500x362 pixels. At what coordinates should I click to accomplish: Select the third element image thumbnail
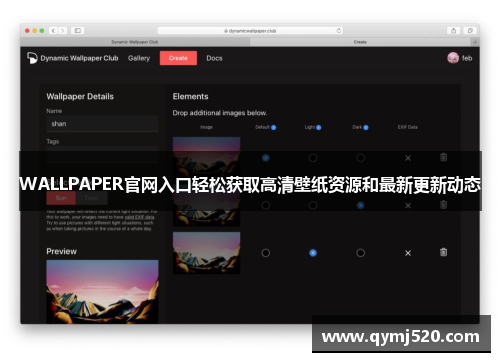(x=206, y=253)
